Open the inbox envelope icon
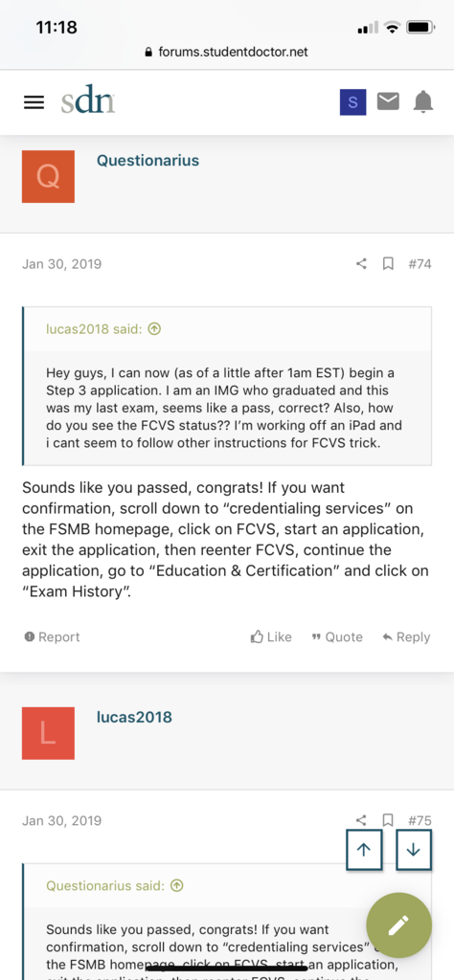 (388, 101)
